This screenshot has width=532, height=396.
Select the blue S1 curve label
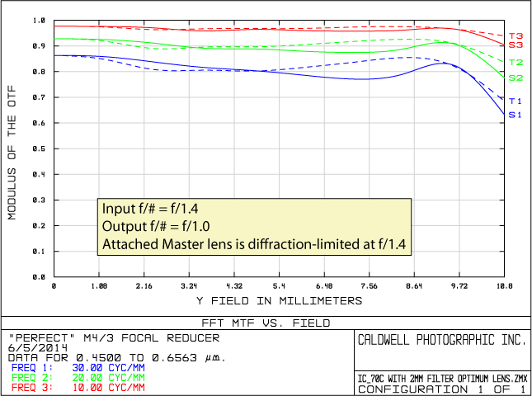pos(516,115)
